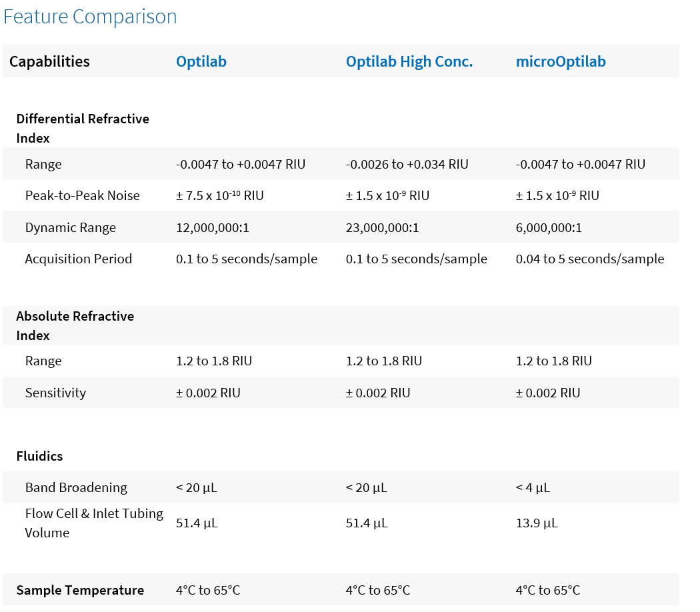Select the 0.04 to 5 seconds/sample value
700x612 pixels.
[590, 259]
